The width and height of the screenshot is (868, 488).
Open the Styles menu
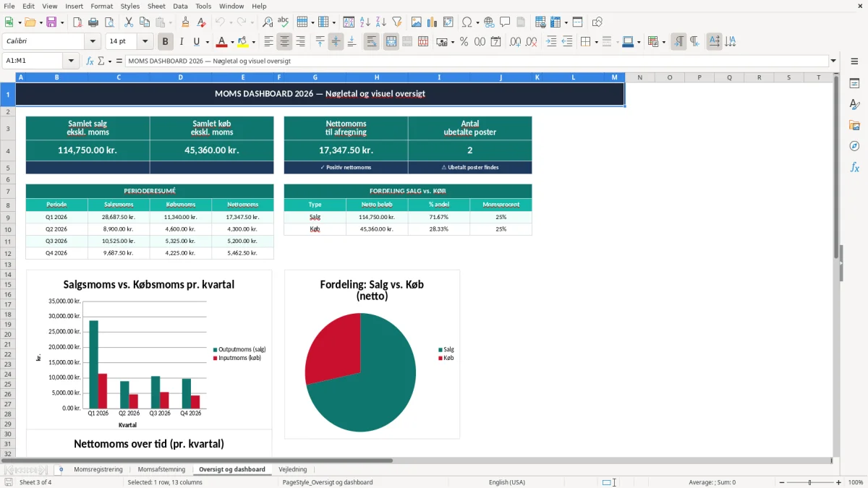(130, 6)
